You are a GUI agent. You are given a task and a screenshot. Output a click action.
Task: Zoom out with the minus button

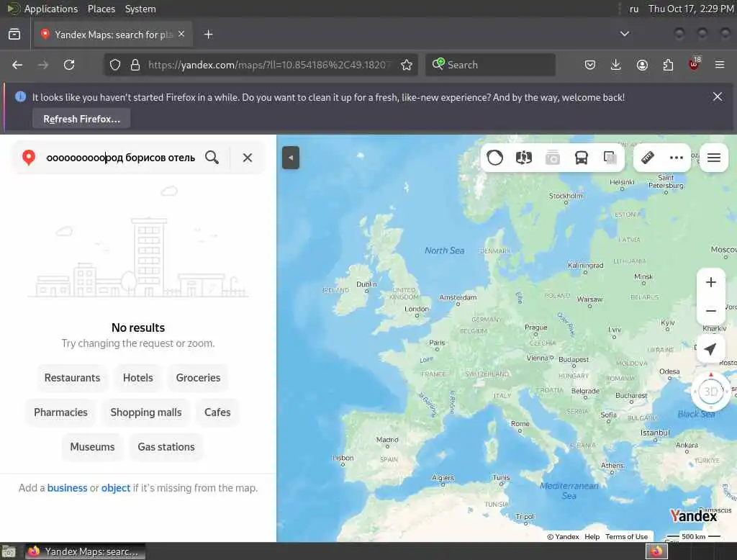coord(710,311)
